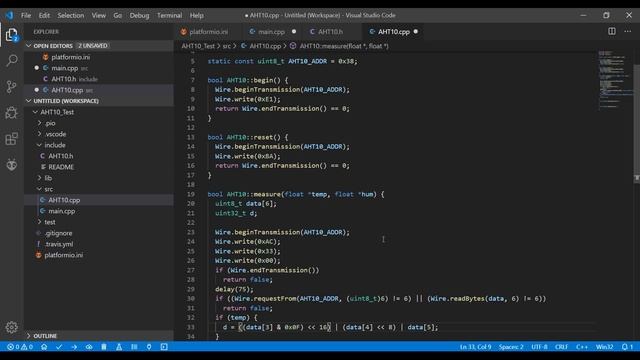Open the File menu
This screenshot has width=640, height=360.
click(x=26, y=15)
